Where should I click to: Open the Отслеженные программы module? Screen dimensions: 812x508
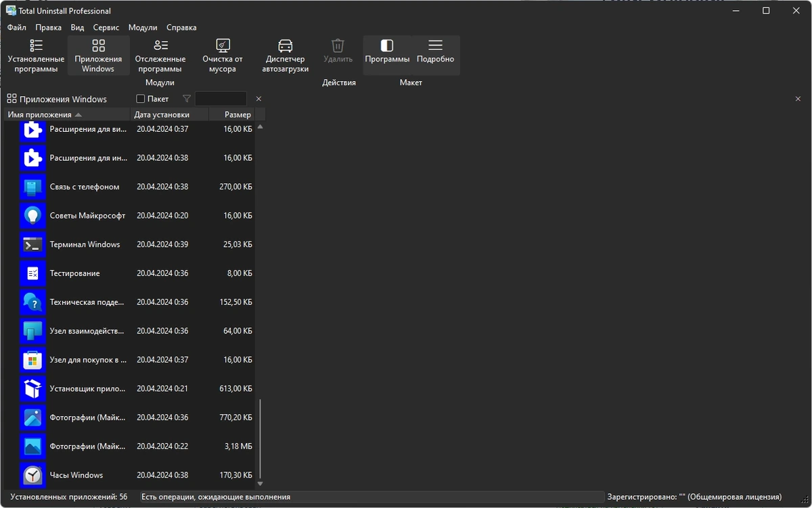click(x=160, y=55)
